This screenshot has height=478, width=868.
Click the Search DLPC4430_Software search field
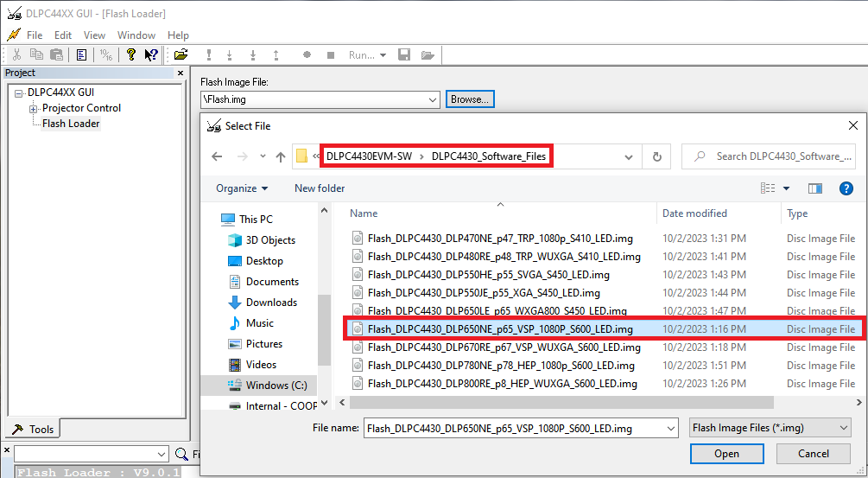pos(777,156)
